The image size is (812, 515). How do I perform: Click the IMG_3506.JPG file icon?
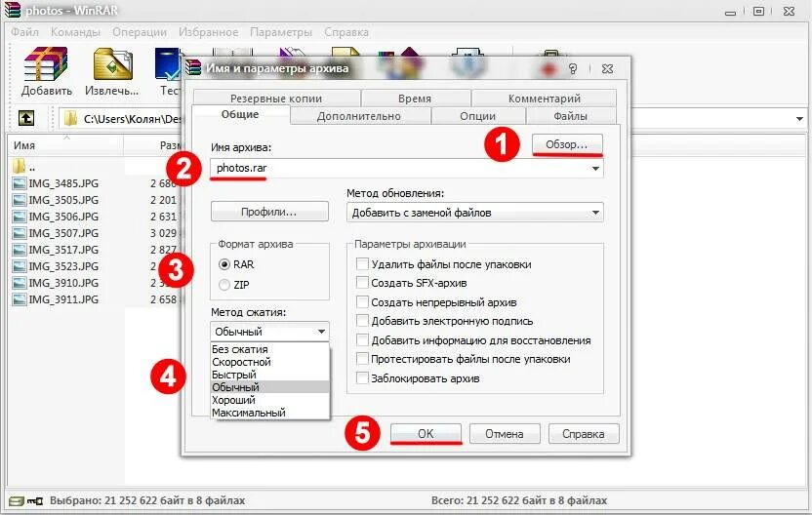pos(20,217)
